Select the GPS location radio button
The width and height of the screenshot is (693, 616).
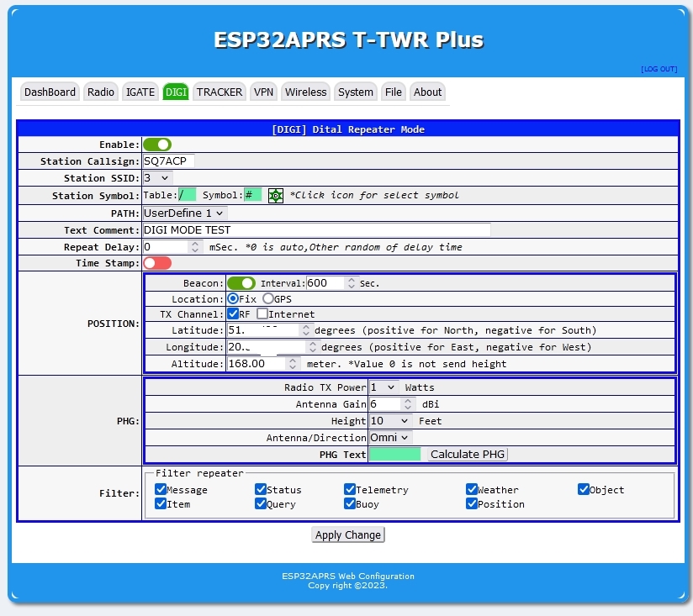click(268, 298)
